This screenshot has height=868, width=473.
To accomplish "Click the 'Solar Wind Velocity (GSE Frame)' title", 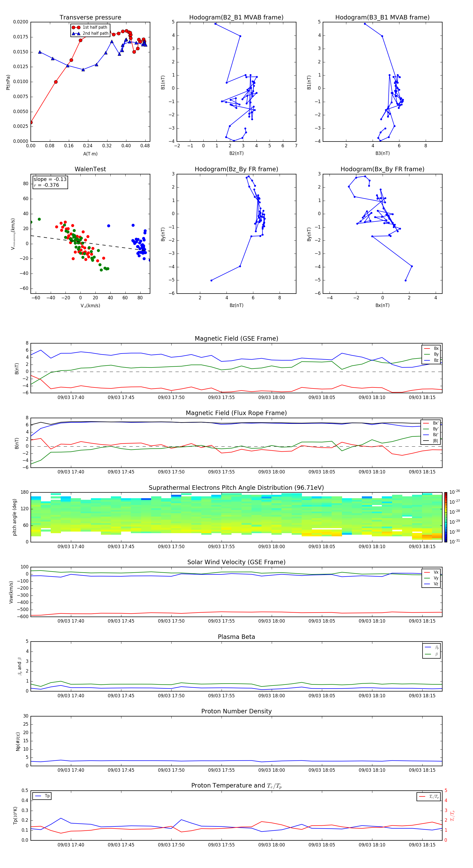I will point(236,562).
